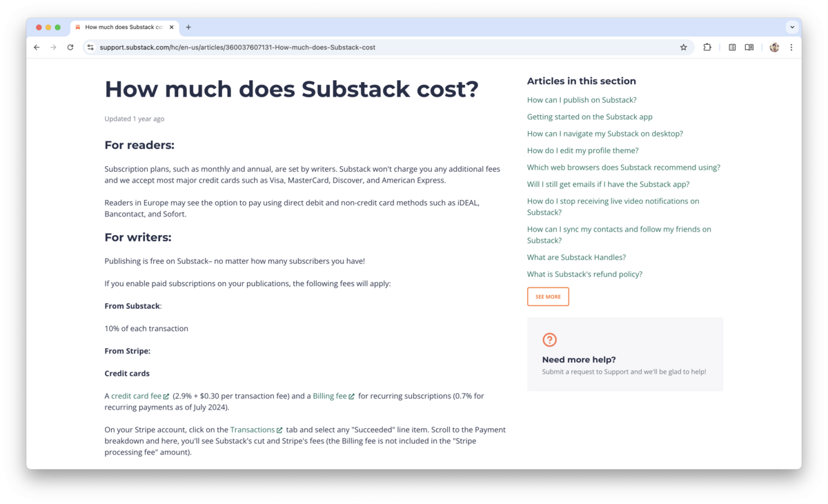Reload the current Substack support page

[70, 47]
